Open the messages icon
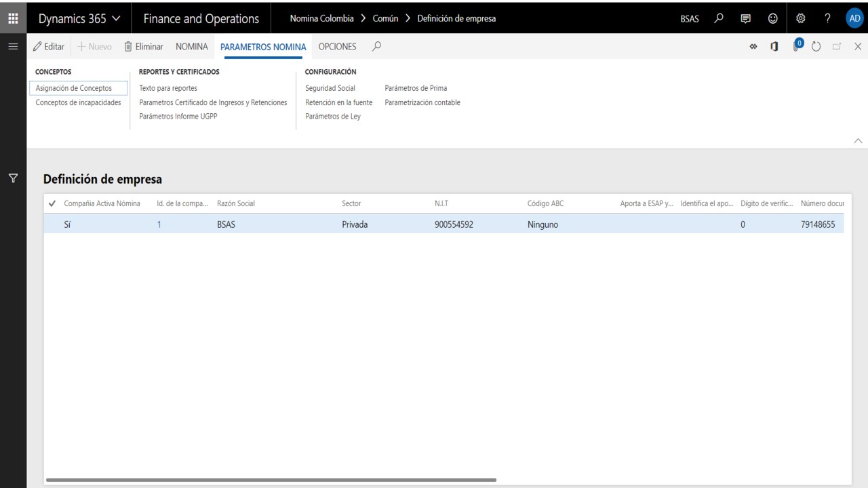The image size is (868, 488). point(746,18)
